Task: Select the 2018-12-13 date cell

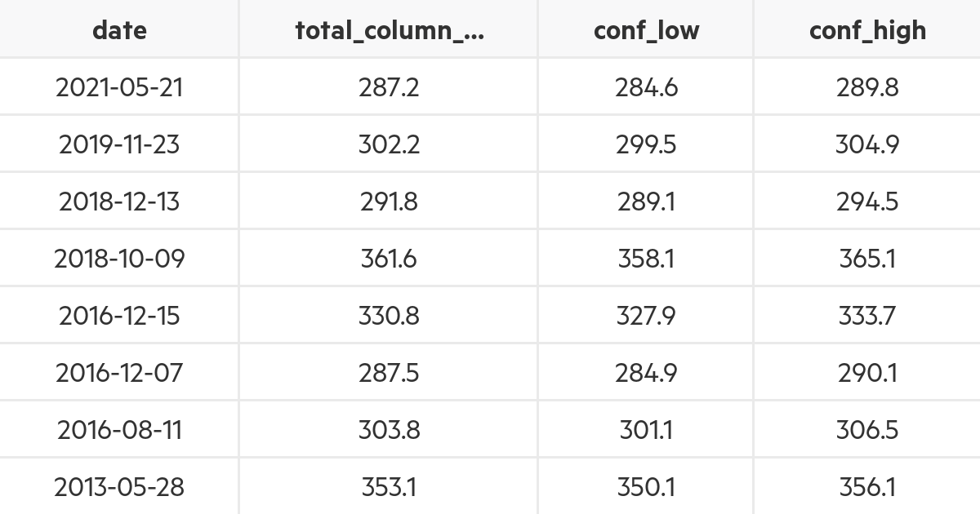Action: [119, 202]
